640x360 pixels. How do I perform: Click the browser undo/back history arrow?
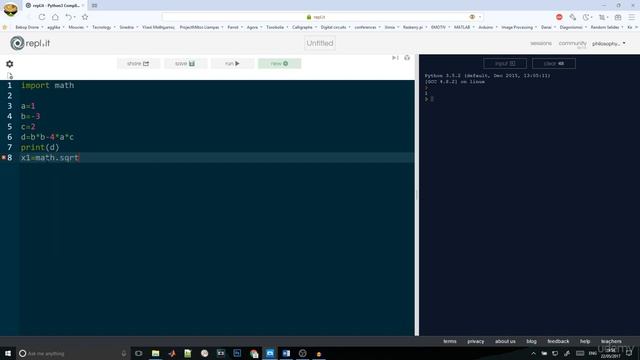click(69, 17)
